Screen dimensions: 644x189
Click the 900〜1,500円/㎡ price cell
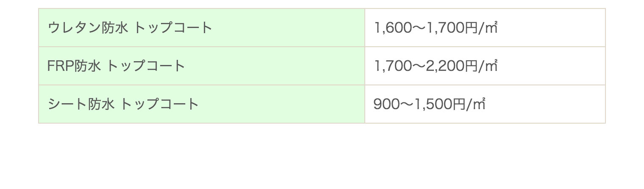[x=485, y=104]
